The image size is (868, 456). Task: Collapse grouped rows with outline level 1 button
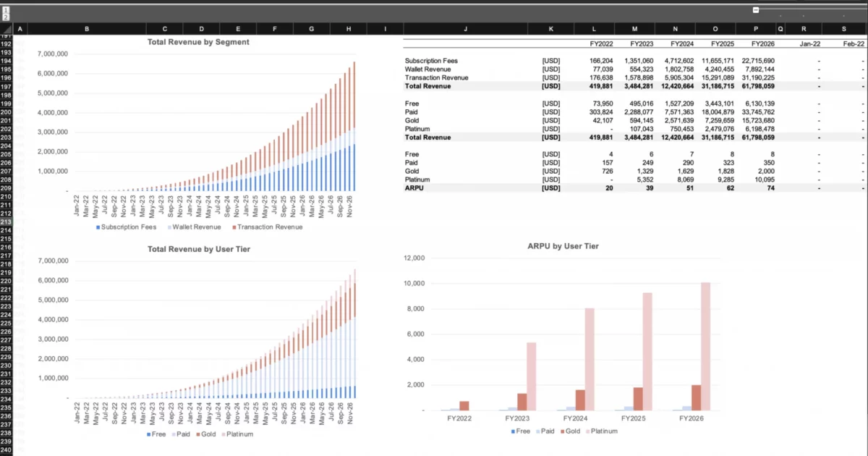tap(7, 10)
